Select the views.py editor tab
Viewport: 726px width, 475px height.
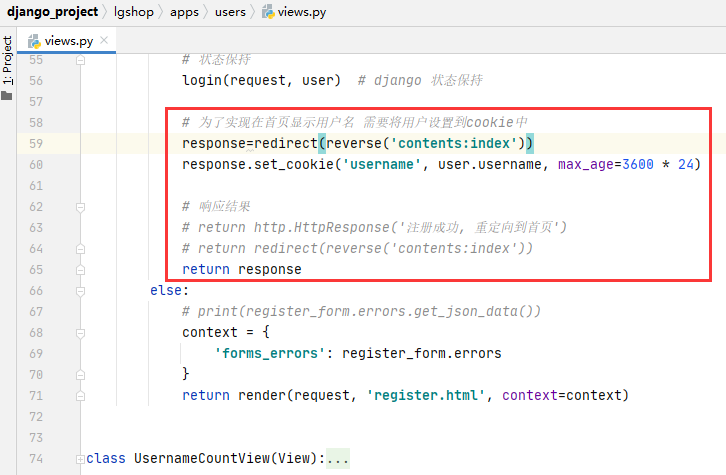pyautogui.click(x=69, y=41)
